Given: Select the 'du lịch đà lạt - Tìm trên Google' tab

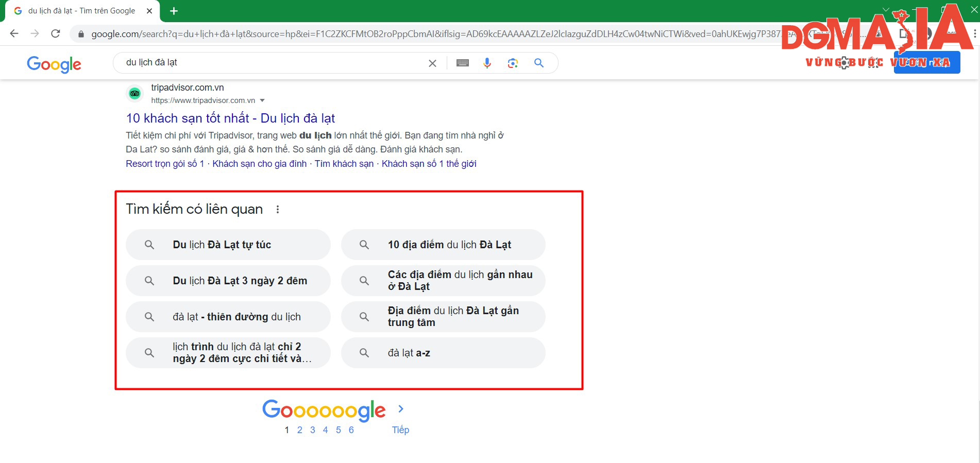Looking at the screenshot, I should tap(82, 11).
